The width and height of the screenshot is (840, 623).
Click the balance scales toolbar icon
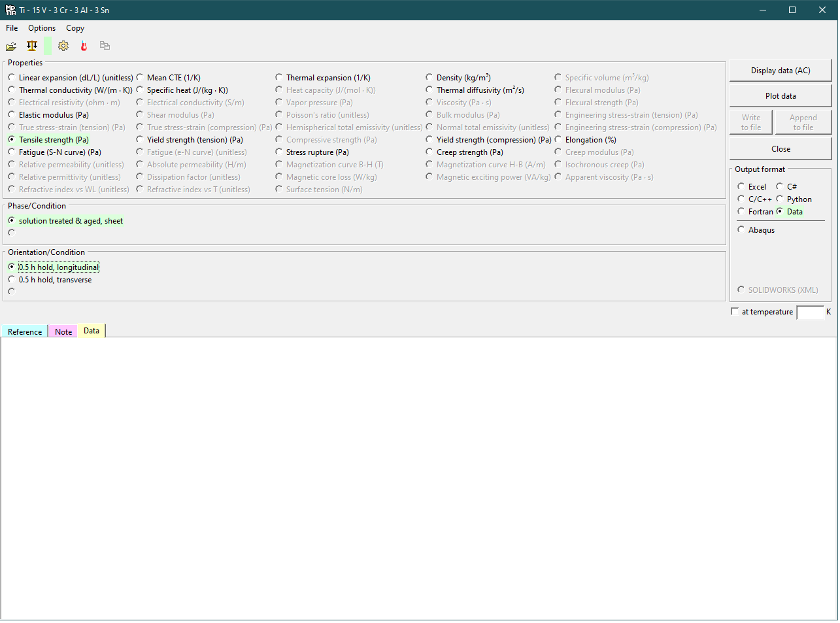(x=31, y=46)
